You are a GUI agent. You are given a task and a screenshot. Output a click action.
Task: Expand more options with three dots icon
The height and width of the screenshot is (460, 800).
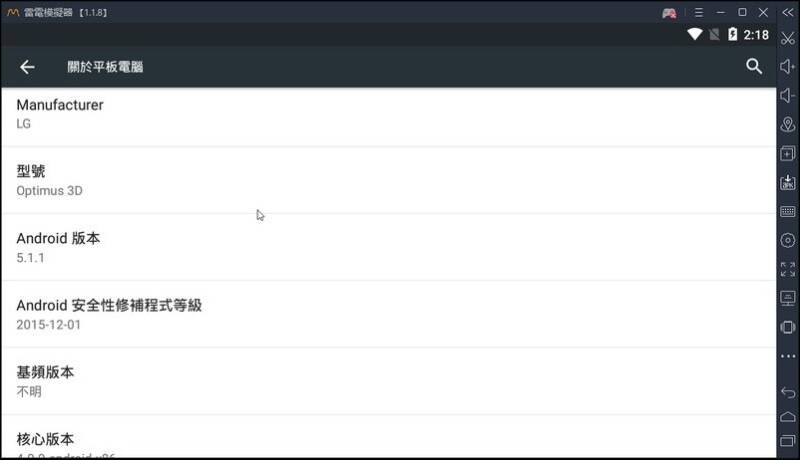tap(788, 356)
